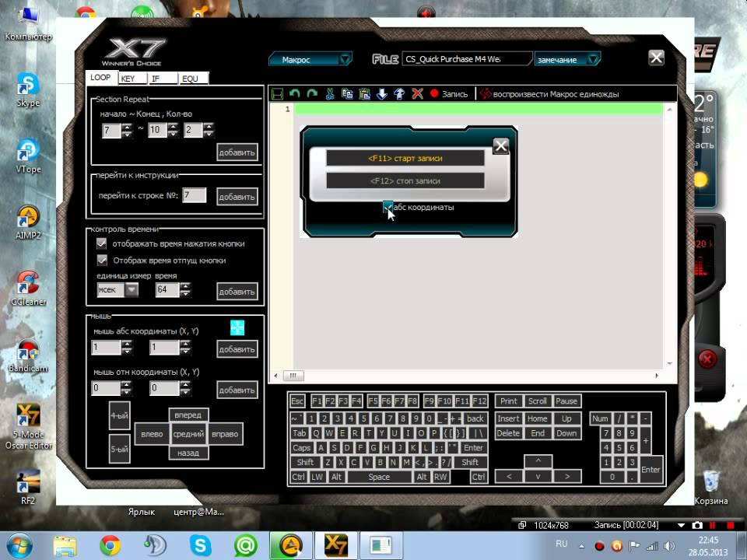Click the 4-ый mouse button
747x560 pixels.
click(x=119, y=415)
